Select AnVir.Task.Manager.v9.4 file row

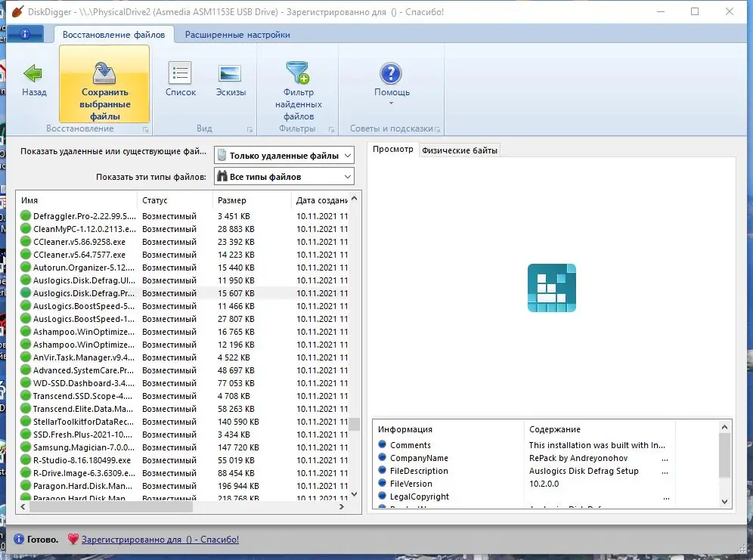click(x=184, y=357)
